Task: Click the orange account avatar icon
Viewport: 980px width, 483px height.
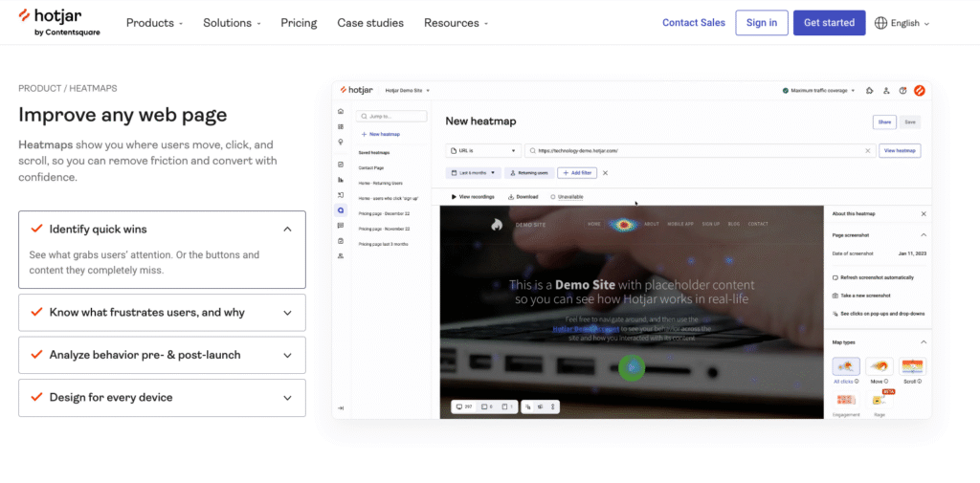Action: click(920, 91)
